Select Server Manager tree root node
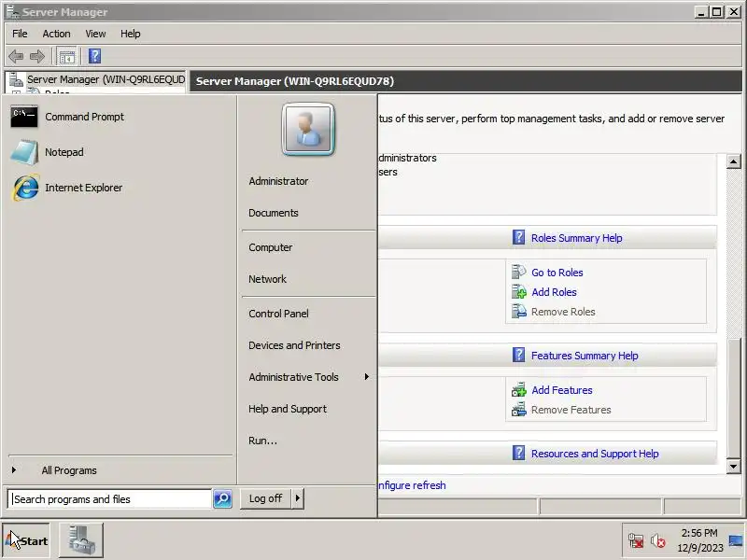 coord(106,79)
